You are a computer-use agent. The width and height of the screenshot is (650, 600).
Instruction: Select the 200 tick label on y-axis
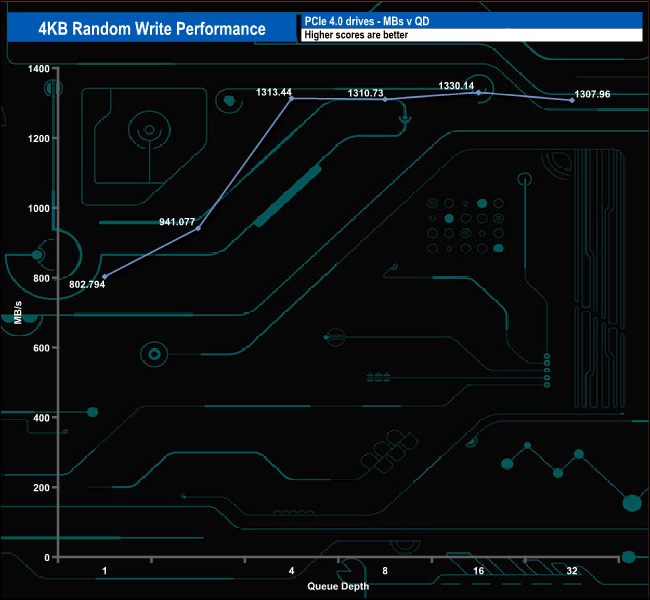(41, 487)
